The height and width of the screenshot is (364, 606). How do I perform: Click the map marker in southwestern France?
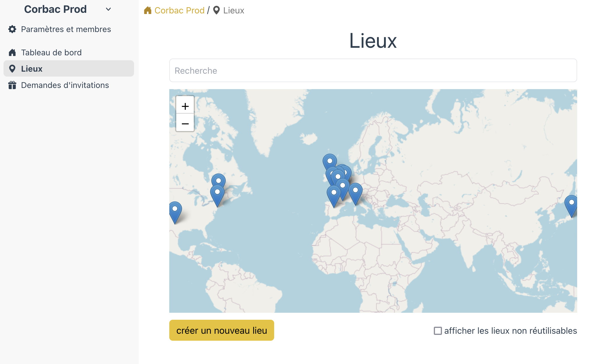tap(334, 195)
